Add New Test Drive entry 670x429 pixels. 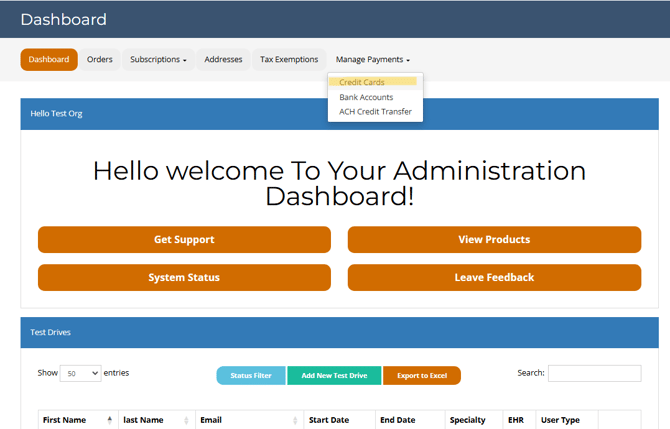pyautogui.click(x=334, y=376)
